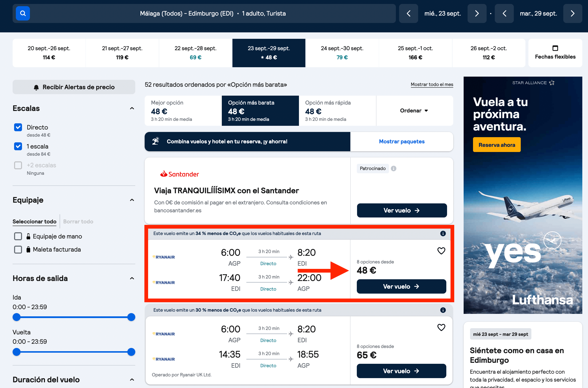Collapse the Escalas section
Viewport: 588px width, 388px height.
pyautogui.click(x=132, y=108)
